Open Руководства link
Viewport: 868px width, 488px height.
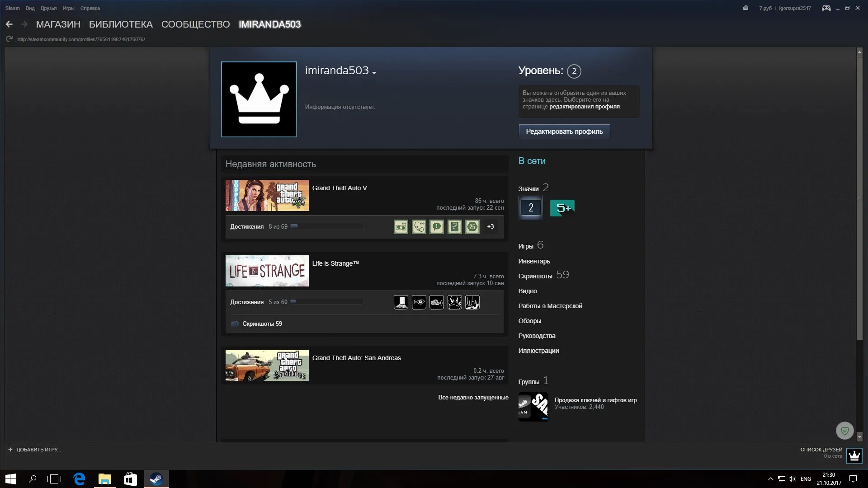click(537, 336)
